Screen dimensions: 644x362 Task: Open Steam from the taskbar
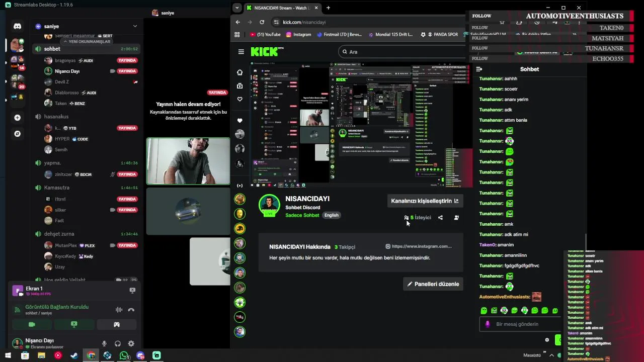[74, 355]
